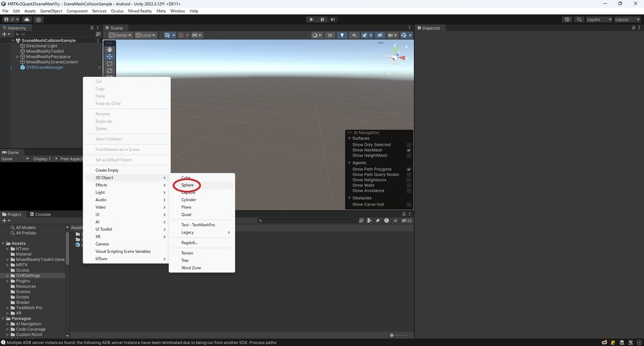This screenshot has width=644, height=346.
Task: Open the Unity cloud services icon
Action: [x=27, y=19]
